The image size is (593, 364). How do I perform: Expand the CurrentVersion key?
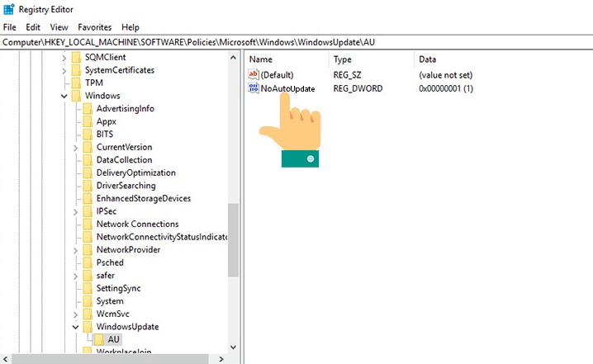click(75, 148)
